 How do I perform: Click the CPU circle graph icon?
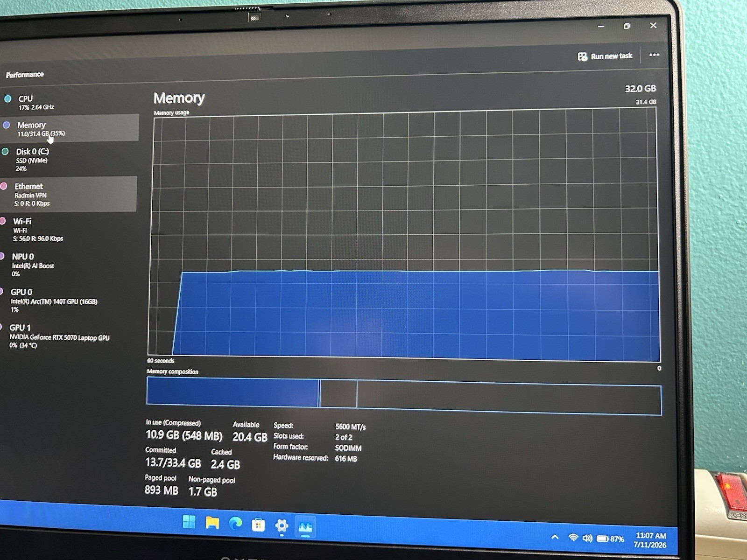(x=7, y=98)
